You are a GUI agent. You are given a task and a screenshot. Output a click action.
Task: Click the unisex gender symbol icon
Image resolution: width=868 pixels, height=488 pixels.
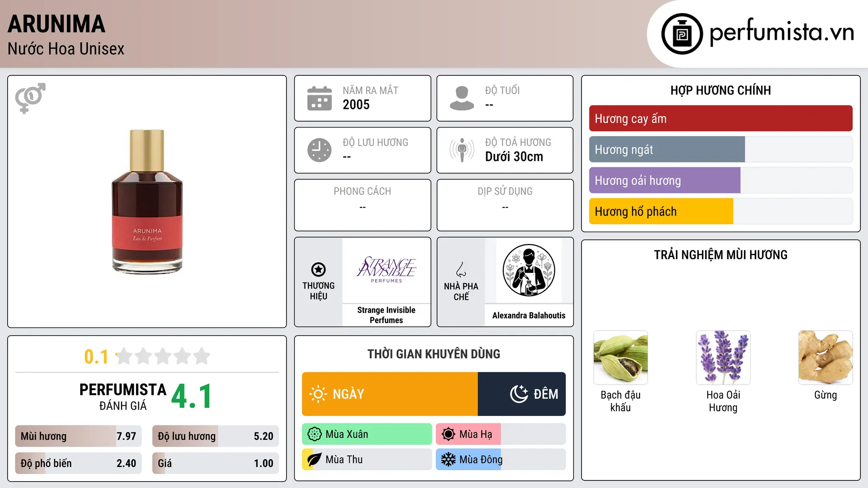click(30, 98)
